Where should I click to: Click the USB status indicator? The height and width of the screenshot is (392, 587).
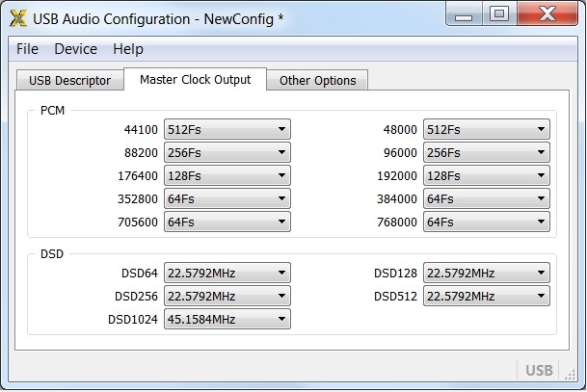(539, 370)
